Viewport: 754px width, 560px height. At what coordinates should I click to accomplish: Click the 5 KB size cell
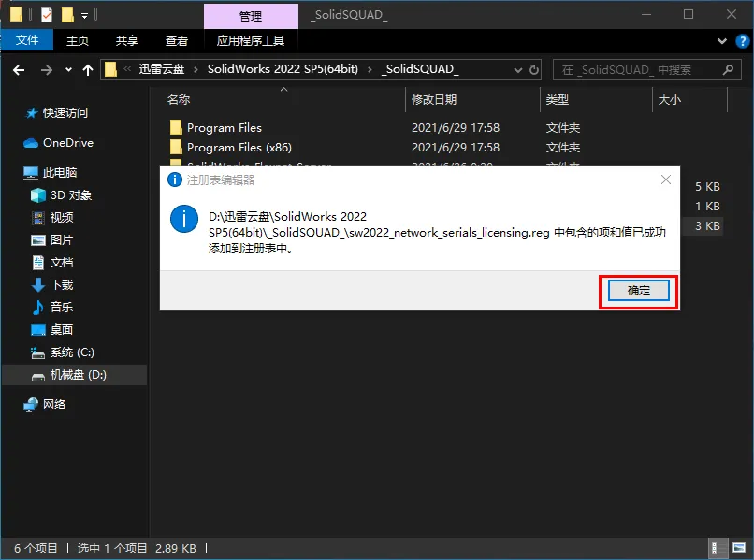(x=707, y=186)
